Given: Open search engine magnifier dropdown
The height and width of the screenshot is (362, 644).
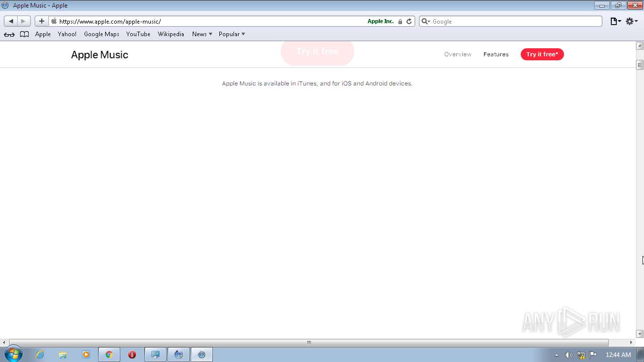Looking at the screenshot, I should (x=426, y=21).
